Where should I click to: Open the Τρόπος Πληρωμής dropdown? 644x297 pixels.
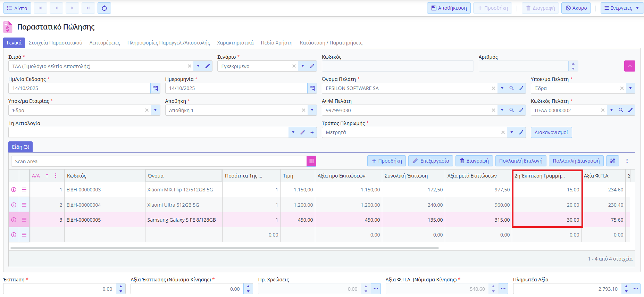[511, 132]
